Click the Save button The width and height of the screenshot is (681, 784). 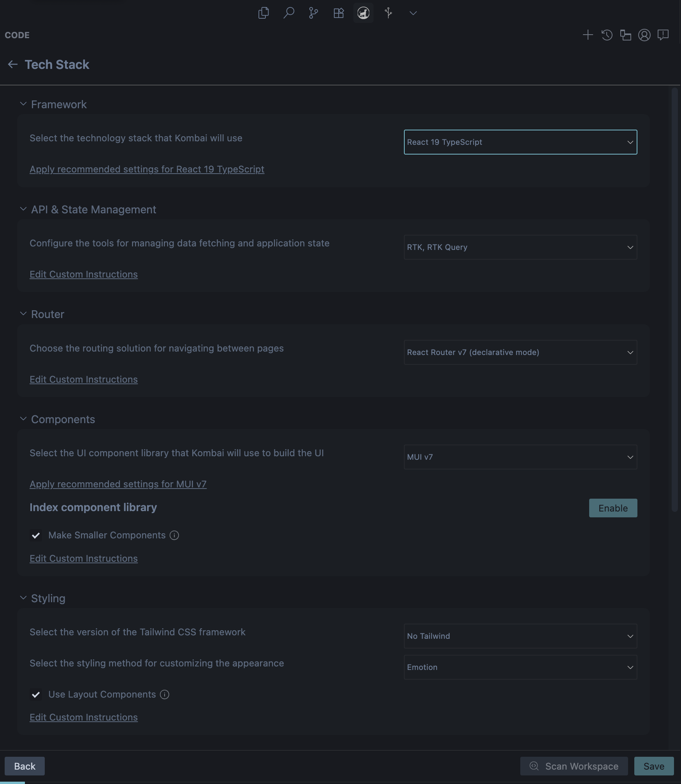(654, 766)
